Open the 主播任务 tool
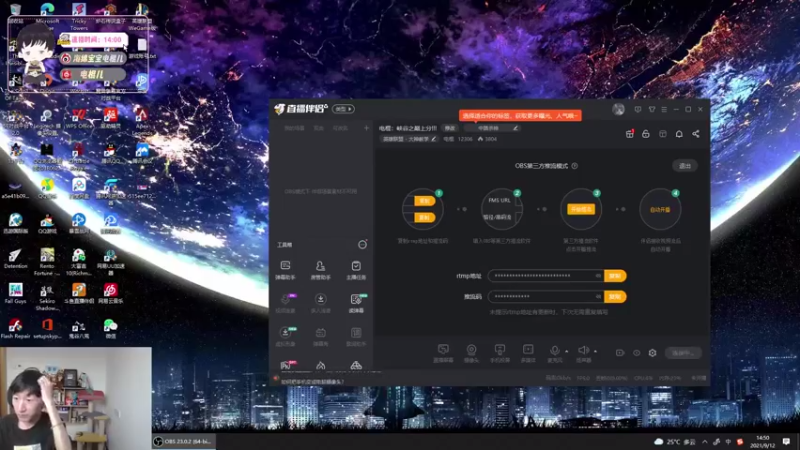This screenshot has width=800, height=450. [356, 269]
